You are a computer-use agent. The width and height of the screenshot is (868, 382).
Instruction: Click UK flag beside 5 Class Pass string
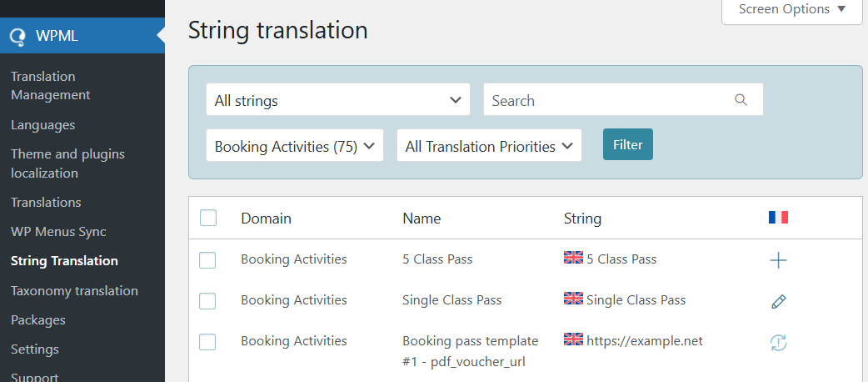573,258
